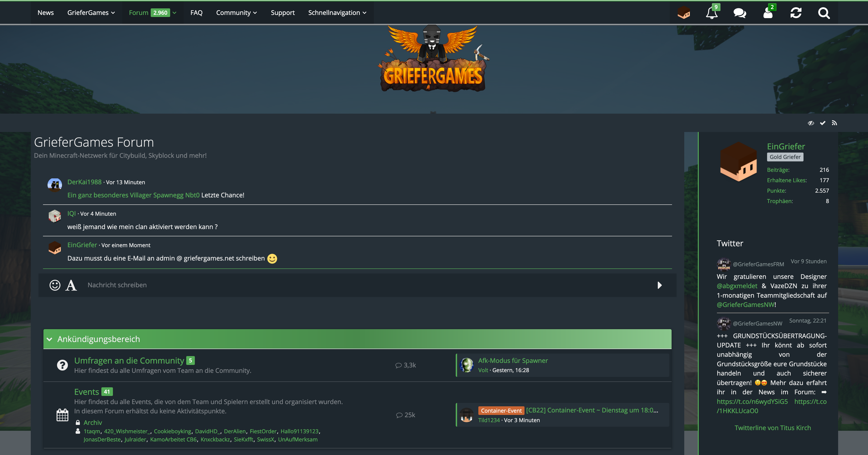Toggle the hidden forums eye icon

811,123
